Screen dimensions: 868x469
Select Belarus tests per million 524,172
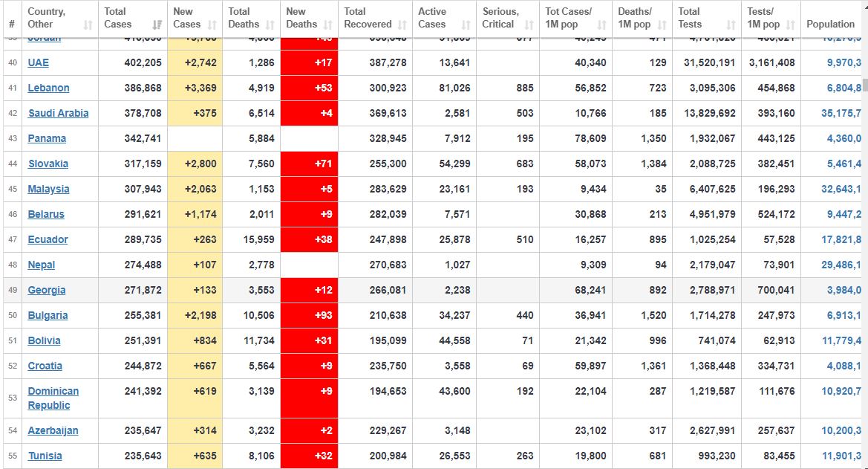coord(776,214)
